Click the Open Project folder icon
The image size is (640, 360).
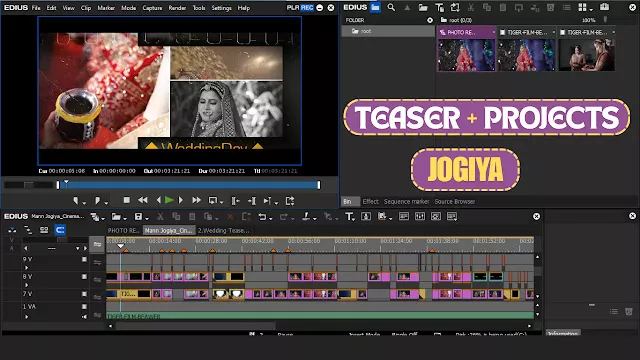[x=116, y=216]
